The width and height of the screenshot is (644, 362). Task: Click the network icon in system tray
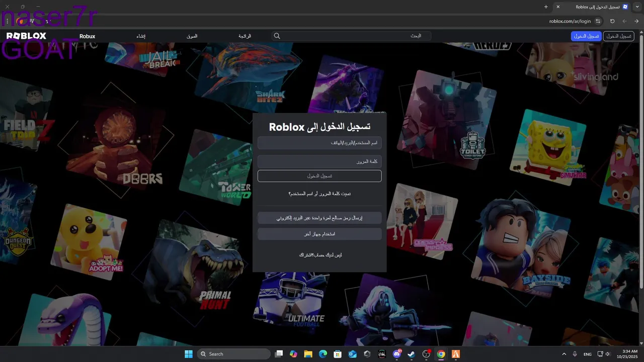pos(600,354)
